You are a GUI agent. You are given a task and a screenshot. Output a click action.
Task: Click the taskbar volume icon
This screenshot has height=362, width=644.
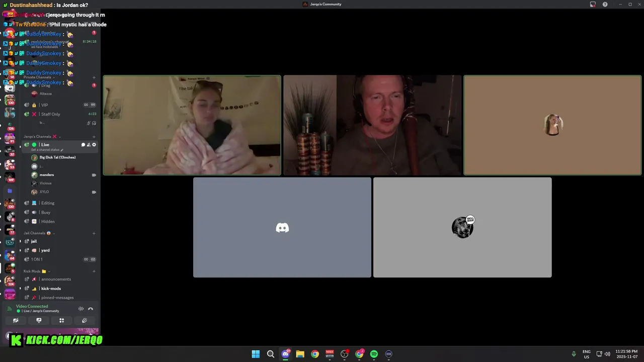(607, 354)
